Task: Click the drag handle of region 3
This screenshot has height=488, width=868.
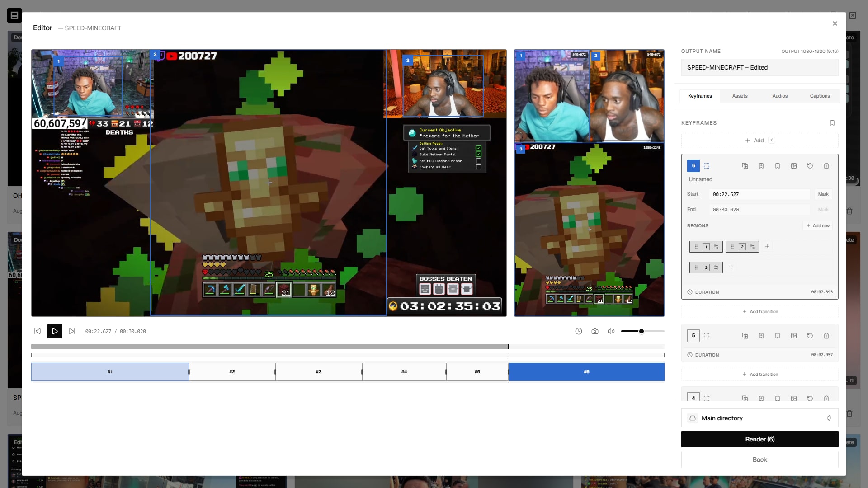Action: [x=696, y=267]
